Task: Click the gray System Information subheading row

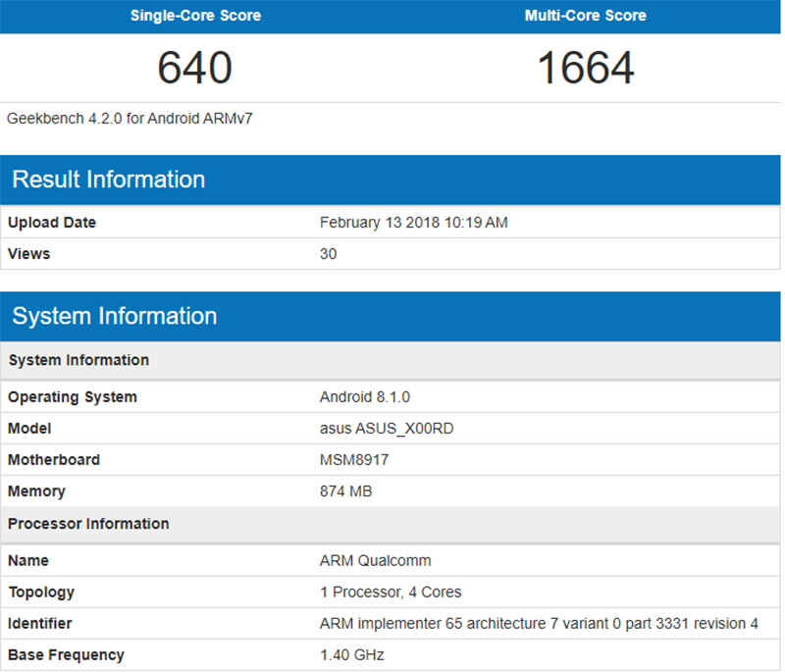Action: (390, 360)
